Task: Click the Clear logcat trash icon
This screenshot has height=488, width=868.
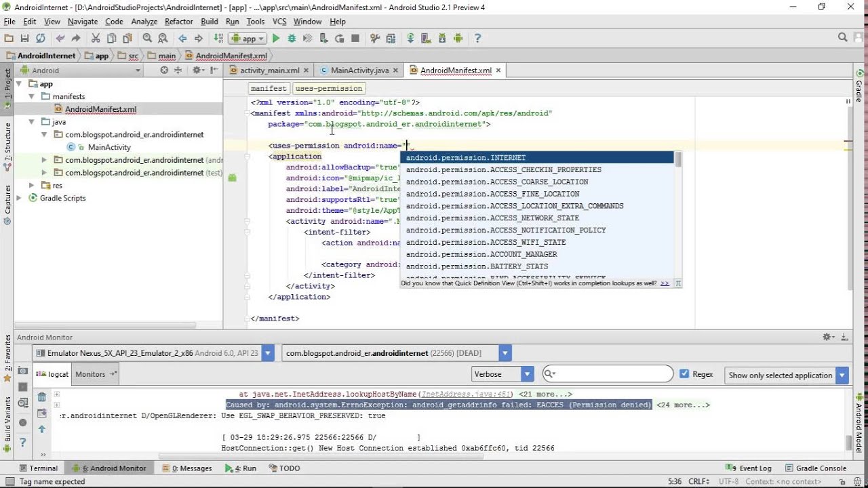Action: (x=41, y=397)
